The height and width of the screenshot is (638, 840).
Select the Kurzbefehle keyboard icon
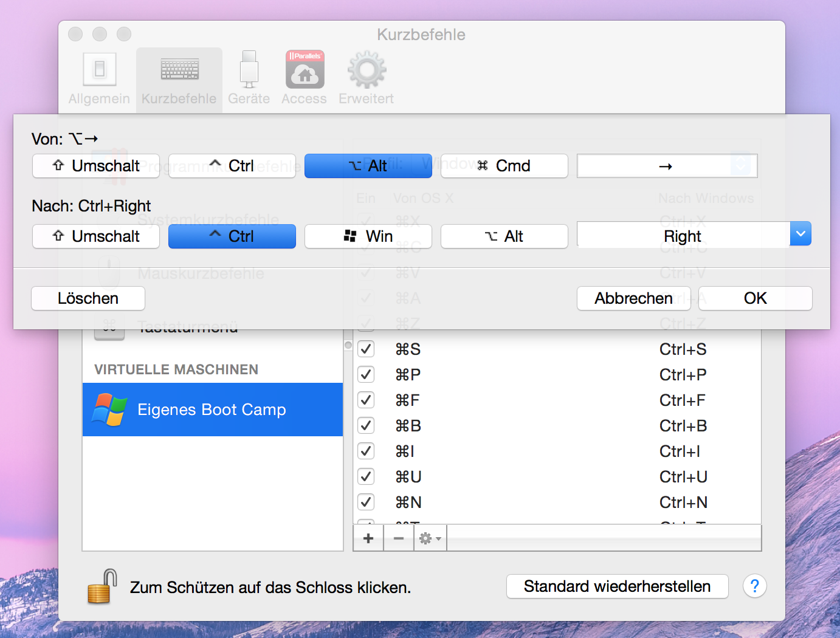click(x=179, y=70)
